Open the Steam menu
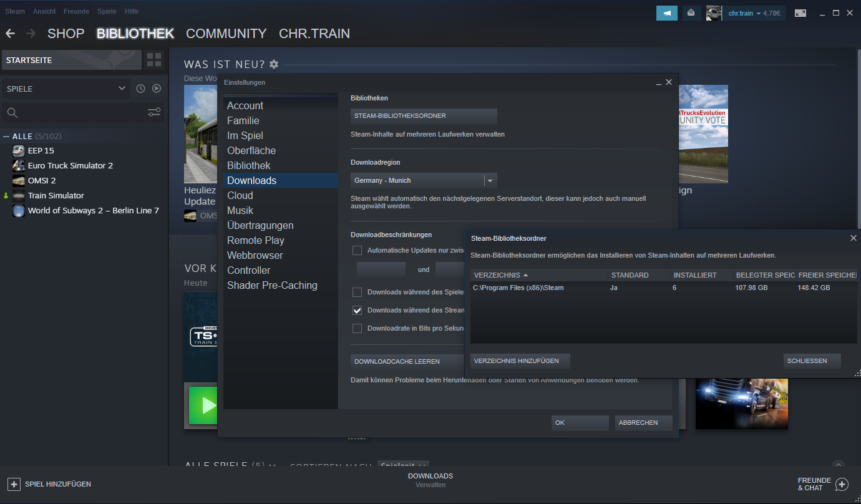The width and height of the screenshot is (861, 504). [x=15, y=11]
